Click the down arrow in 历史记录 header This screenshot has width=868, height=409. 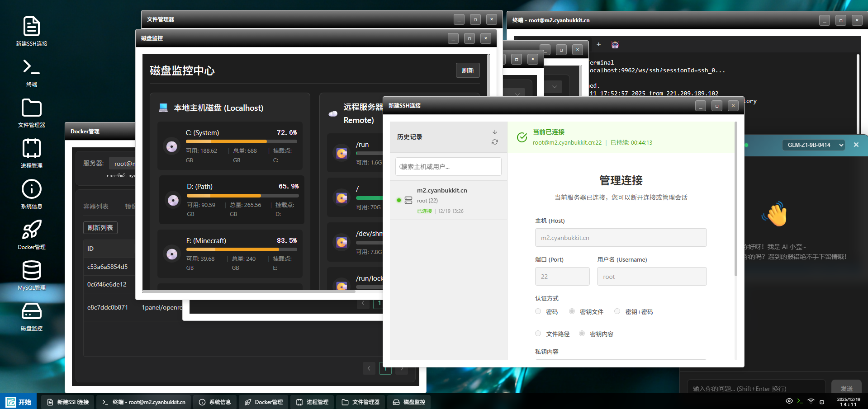pyautogui.click(x=495, y=132)
